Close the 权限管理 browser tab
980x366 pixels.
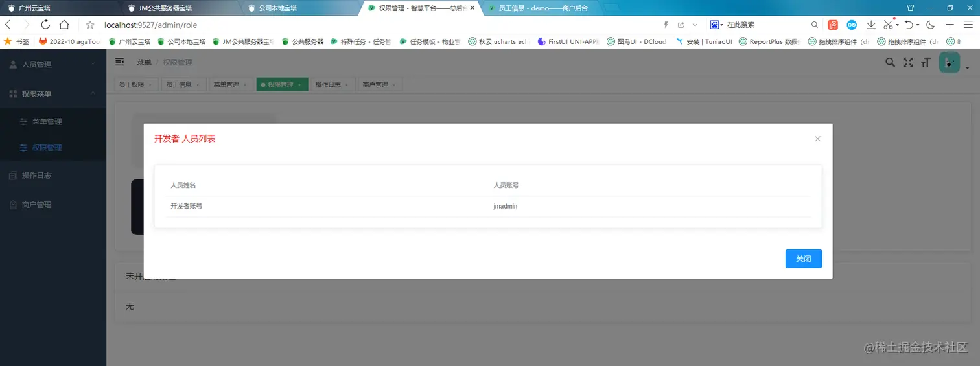point(472,8)
